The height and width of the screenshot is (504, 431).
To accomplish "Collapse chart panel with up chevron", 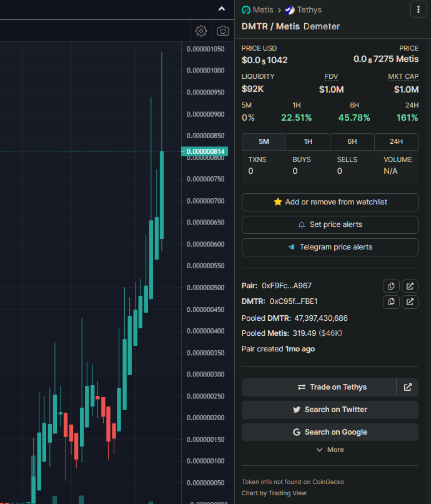I will (222, 9).
